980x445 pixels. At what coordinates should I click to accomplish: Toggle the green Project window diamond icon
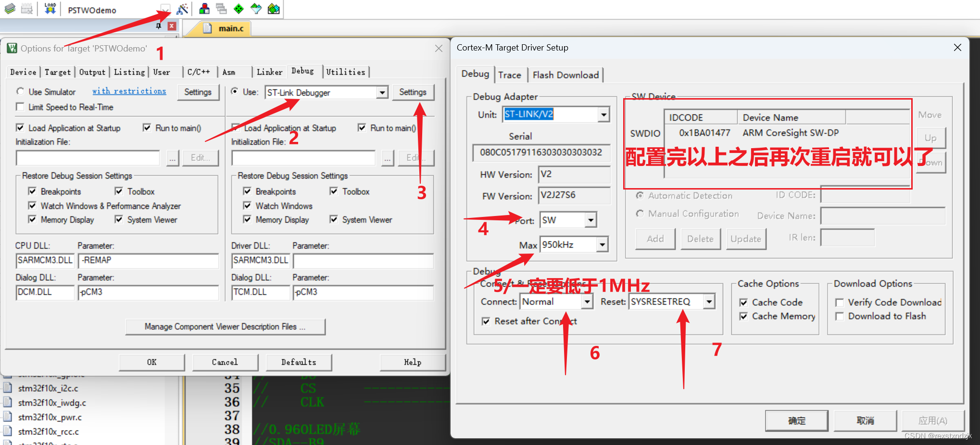(x=239, y=9)
